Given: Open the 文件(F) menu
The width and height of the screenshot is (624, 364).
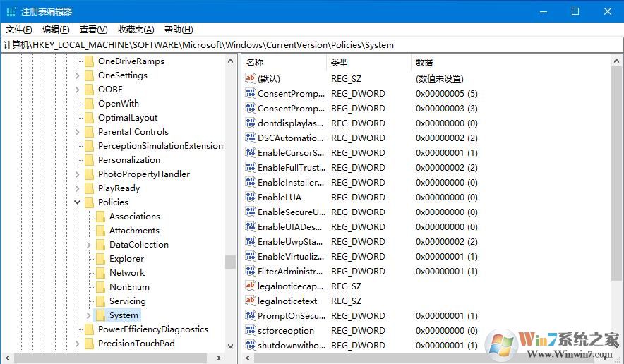Looking at the screenshot, I should [18, 30].
